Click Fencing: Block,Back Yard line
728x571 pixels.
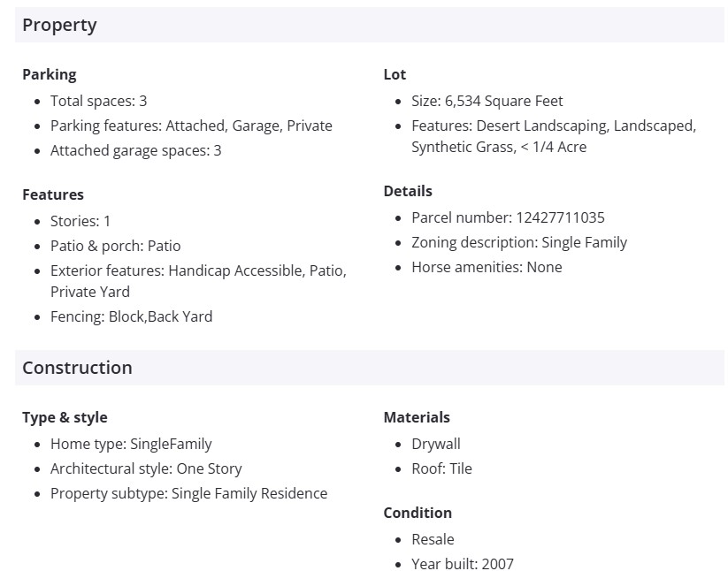(x=131, y=316)
